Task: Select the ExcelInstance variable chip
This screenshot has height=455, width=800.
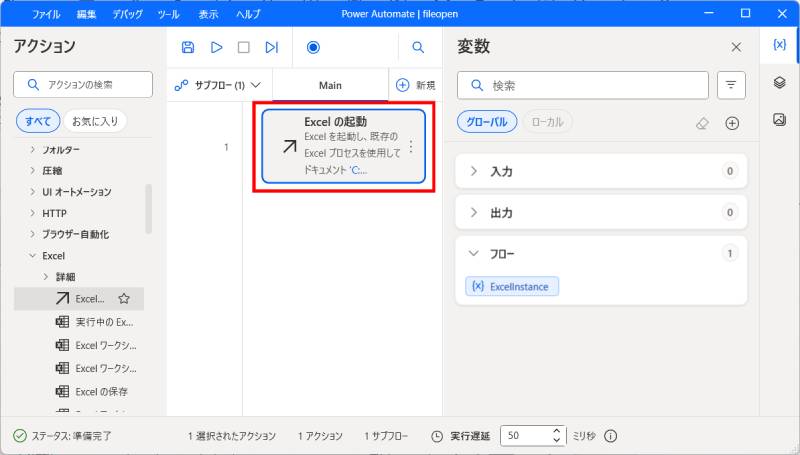Action: 512,286
